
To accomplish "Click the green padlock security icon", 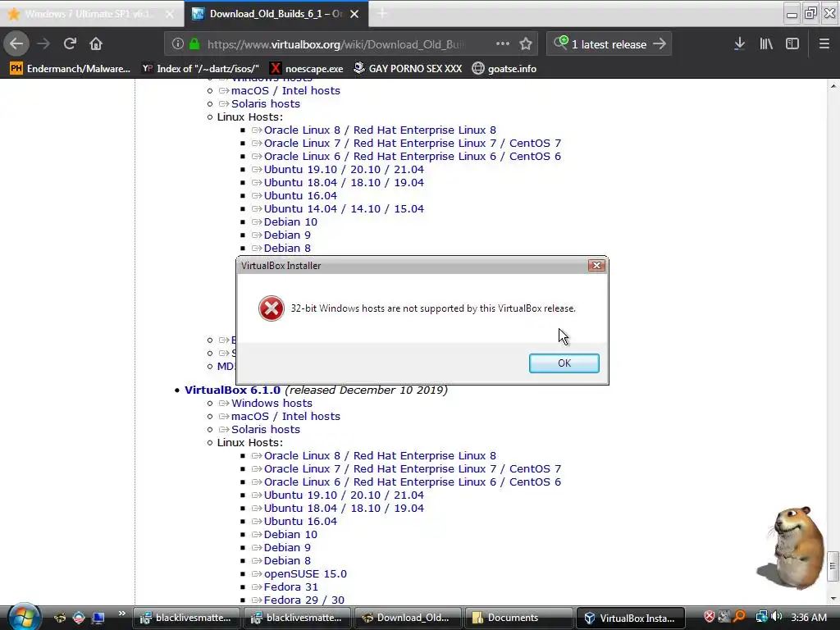I will point(194,44).
